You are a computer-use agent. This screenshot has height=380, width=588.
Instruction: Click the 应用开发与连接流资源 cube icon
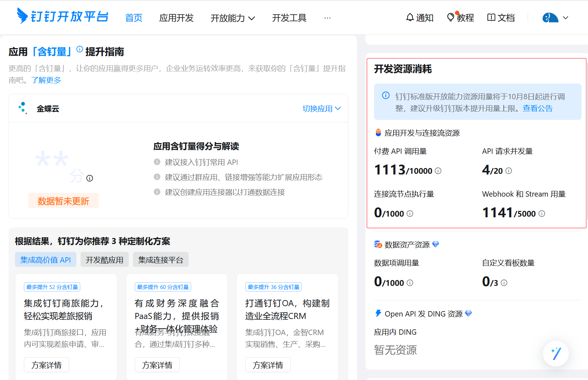(378, 133)
